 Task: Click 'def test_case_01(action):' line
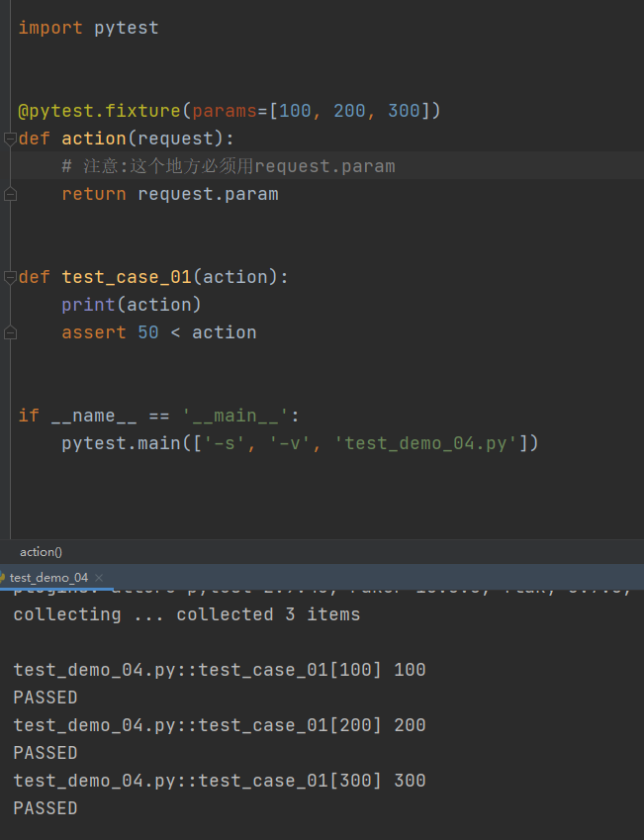153,277
